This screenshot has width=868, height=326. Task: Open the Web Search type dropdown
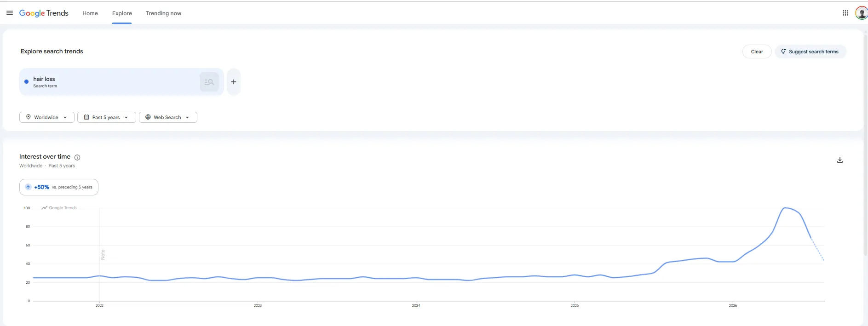[x=168, y=117]
